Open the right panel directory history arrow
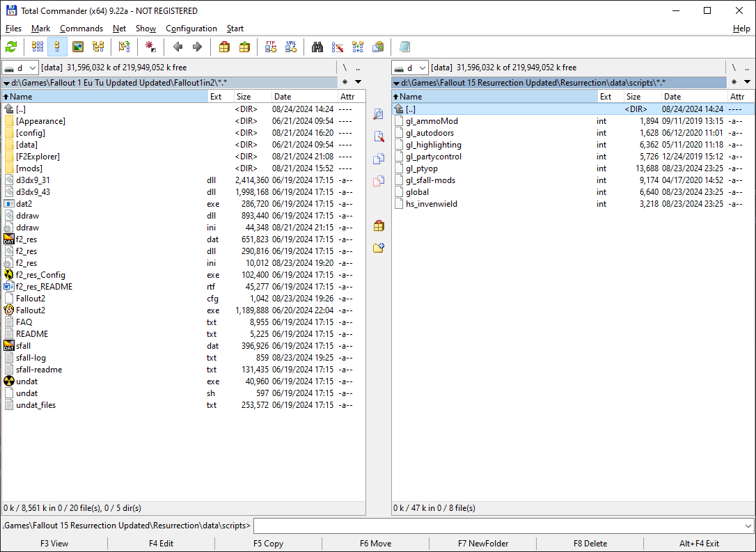756x552 pixels. tap(748, 82)
